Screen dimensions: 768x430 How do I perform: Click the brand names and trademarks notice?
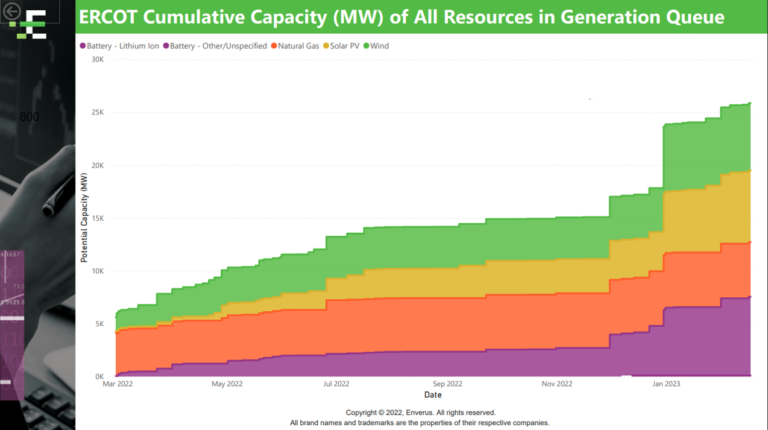(420, 423)
